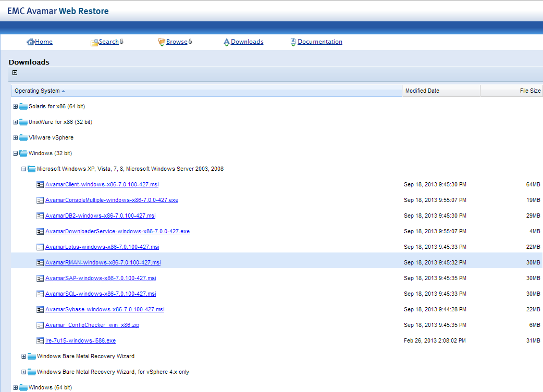
Task: Click the date Feb 26, 2013 2:08:02 PM
Action: pos(435,340)
